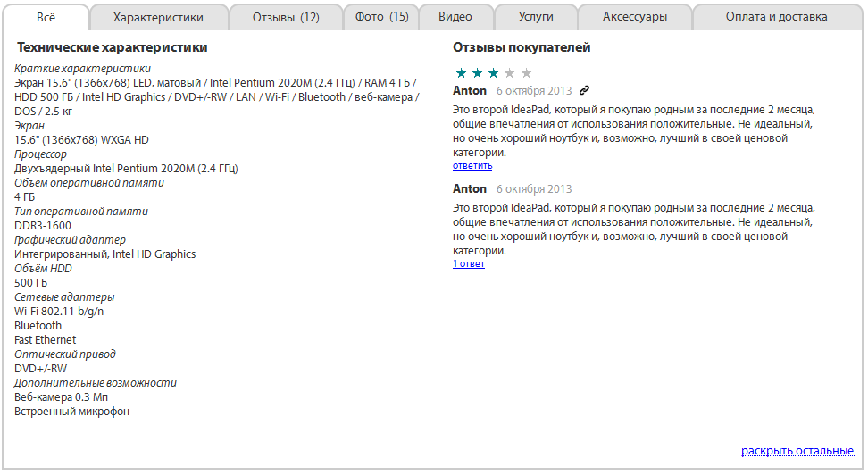
Task: Switch to the Аксессуары tab
Action: [634, 17]
